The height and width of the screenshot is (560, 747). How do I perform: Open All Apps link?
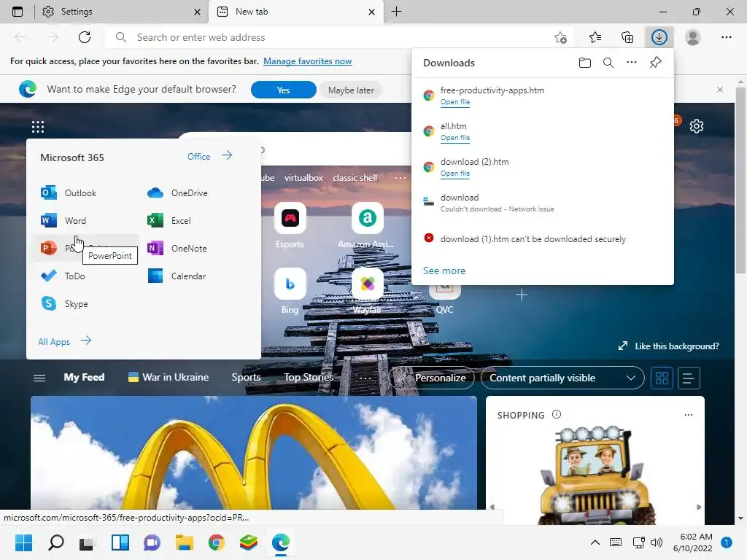[65, 341]
